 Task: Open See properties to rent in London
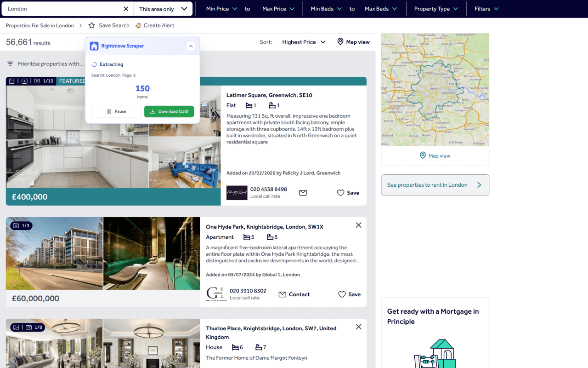[x=435, y=185]
